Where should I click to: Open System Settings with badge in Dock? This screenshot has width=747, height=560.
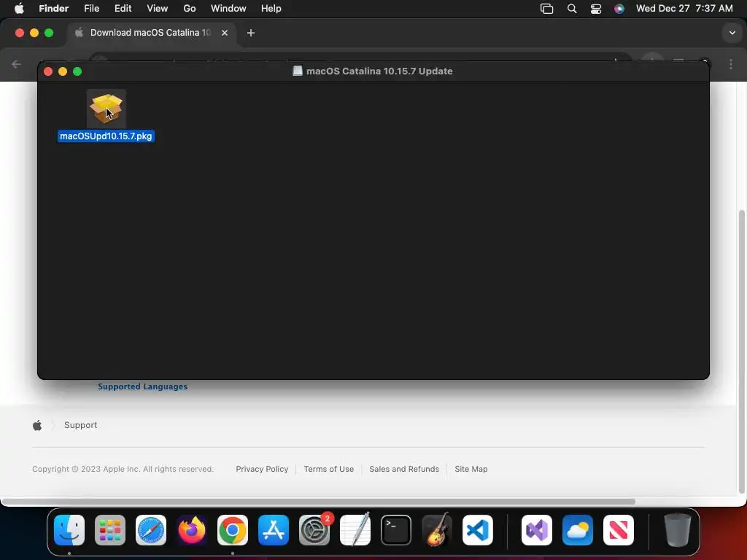(x=314, y=530)
